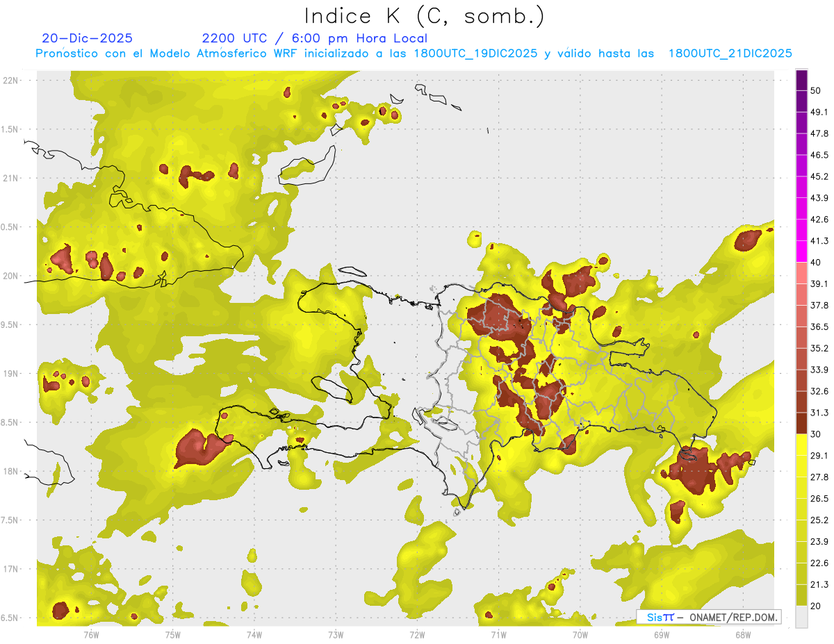This screenshot has height=644, width=834.
Task: Click the legend value "22.6"
Action: (x=819, y=563)
